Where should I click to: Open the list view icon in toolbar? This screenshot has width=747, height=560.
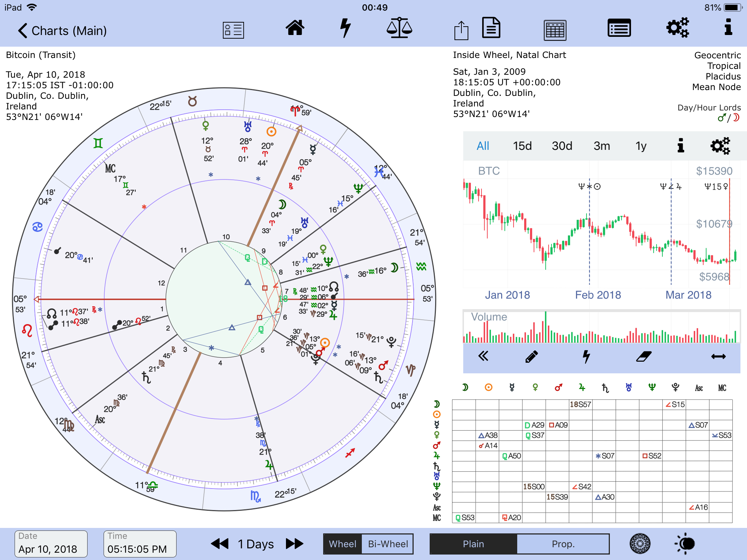619,28
